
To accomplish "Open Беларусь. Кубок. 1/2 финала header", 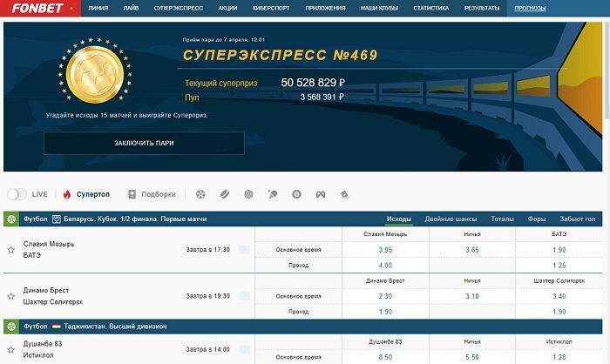I will tap(135, 219).
